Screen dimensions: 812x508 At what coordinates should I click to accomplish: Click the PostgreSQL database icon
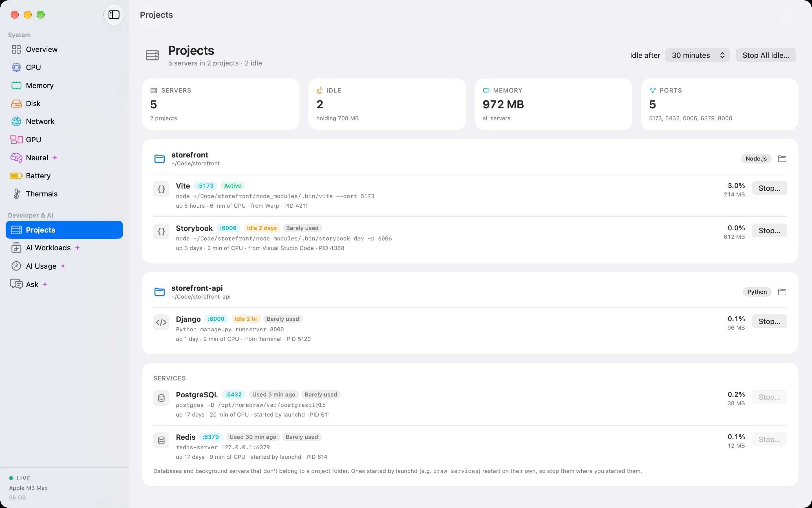[161, 398]
